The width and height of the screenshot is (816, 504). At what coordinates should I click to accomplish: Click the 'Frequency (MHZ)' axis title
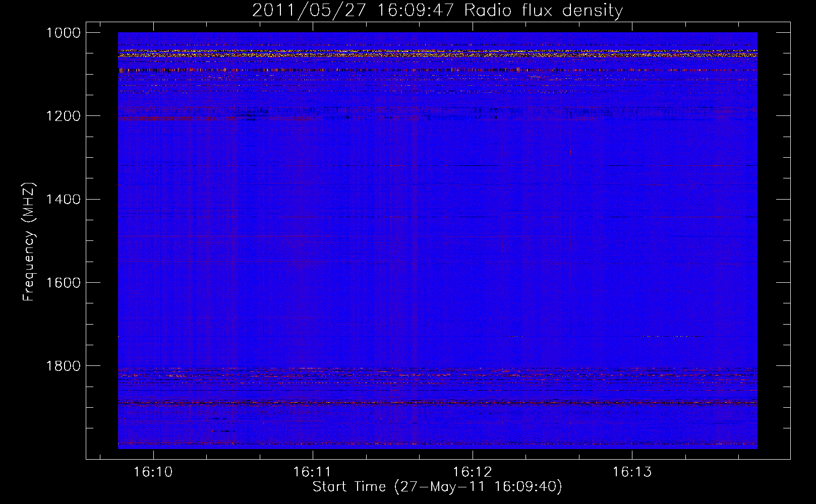[29, 242]
